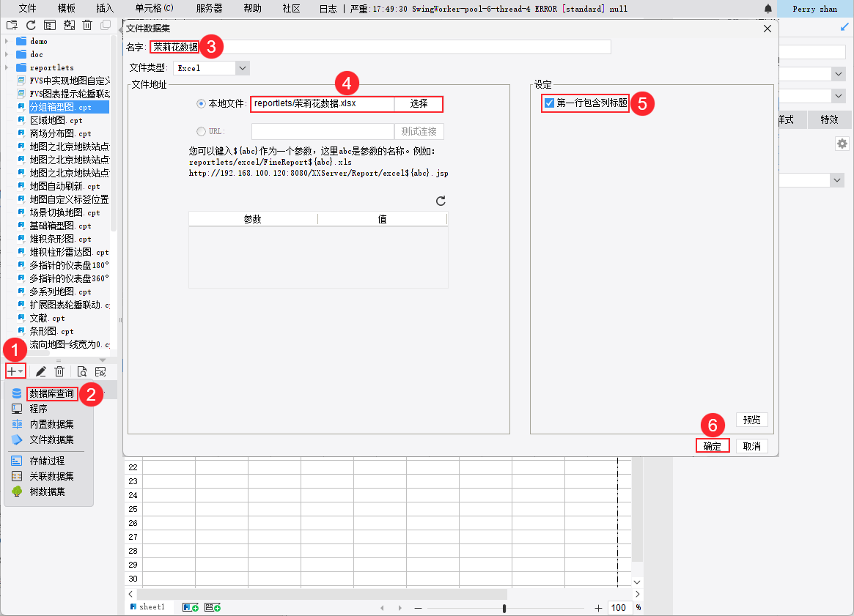Viewport: 854px width, 616px height.
Task: Select the URL radio button
Action: click(x=201, y=131)
